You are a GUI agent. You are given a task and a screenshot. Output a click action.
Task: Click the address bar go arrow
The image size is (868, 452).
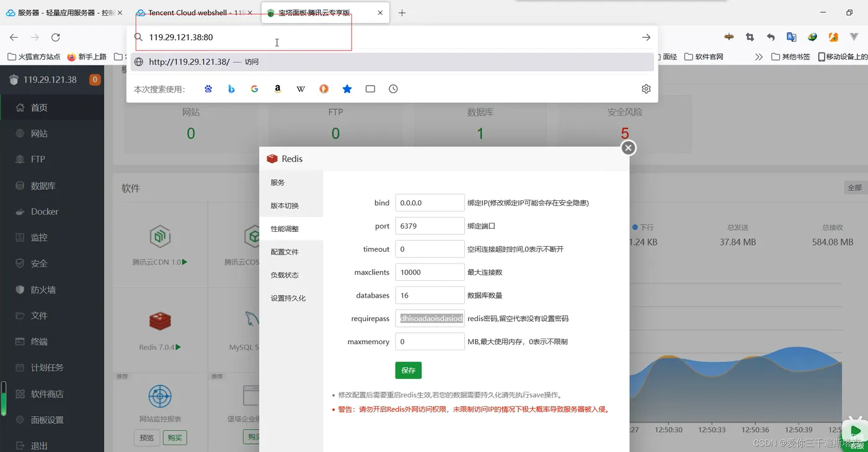point(646,37)
